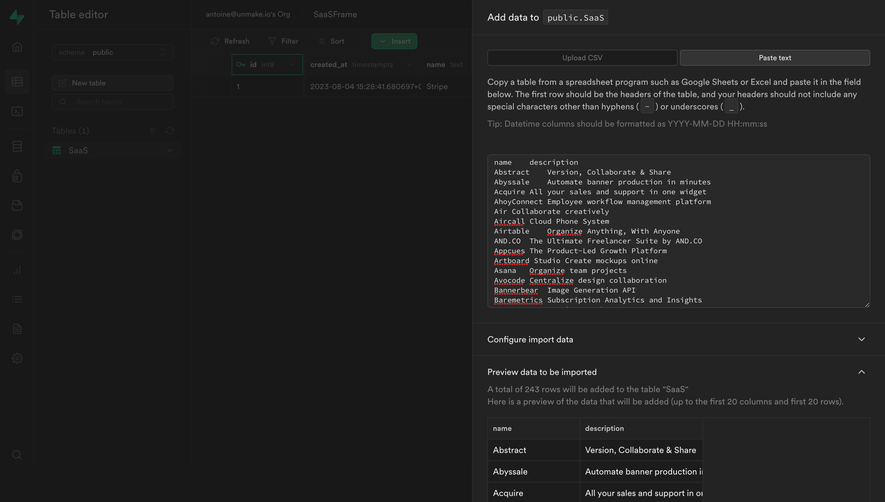885x502 pixels.
Task: Open the SaaS table chevron menu
Action: coord(169,150)
